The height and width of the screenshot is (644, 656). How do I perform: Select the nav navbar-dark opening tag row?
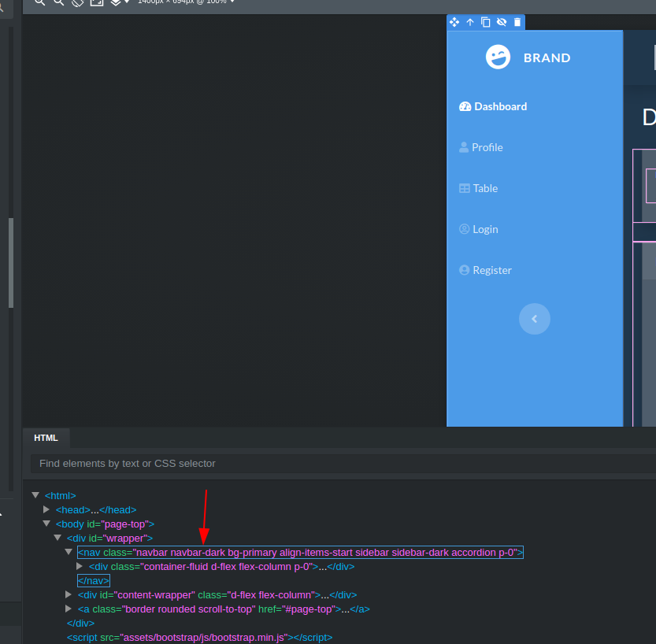tap(300, 553)
